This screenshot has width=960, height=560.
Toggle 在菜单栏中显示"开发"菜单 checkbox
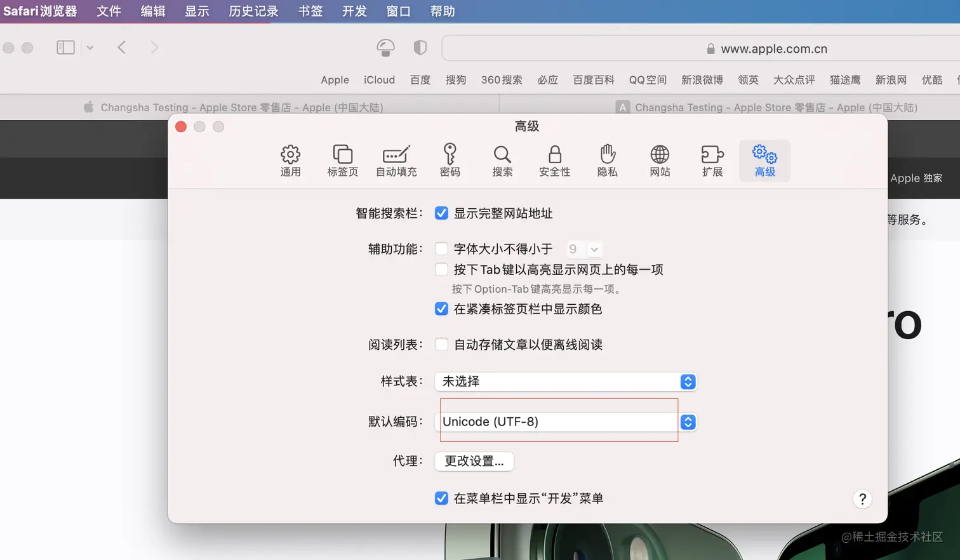tap(441, 498)
